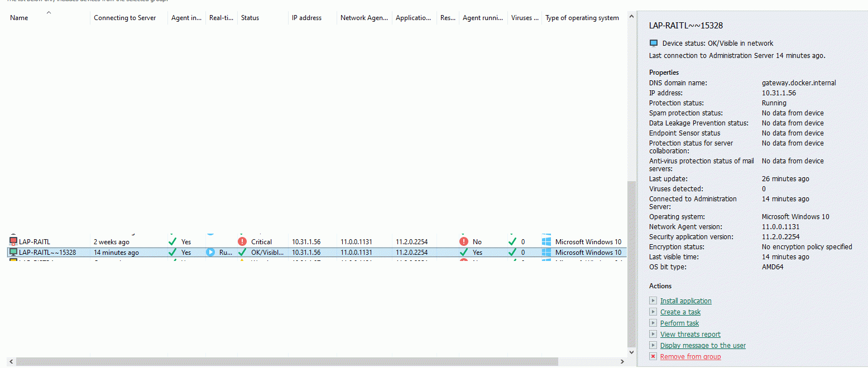Image resolution: width=868 pixels, height=368 pixels.
Task: Sort by the Agent in... column header
Action: coord(186,18)
